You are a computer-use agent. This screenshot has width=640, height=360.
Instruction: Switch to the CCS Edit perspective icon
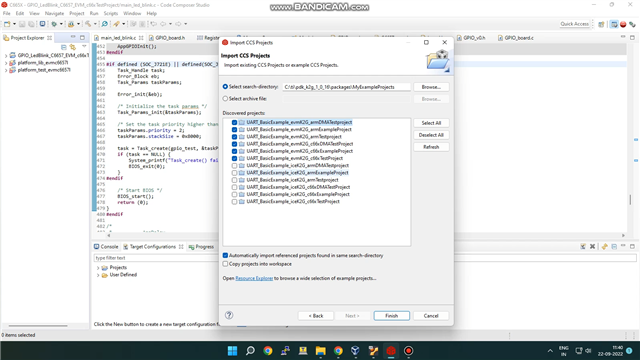pos(614,24)
